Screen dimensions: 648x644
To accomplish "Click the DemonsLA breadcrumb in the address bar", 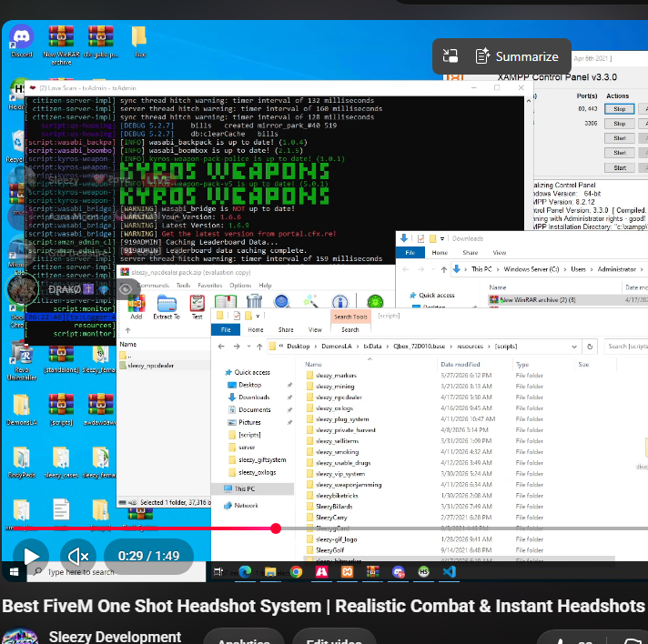I will click(337, 347).
